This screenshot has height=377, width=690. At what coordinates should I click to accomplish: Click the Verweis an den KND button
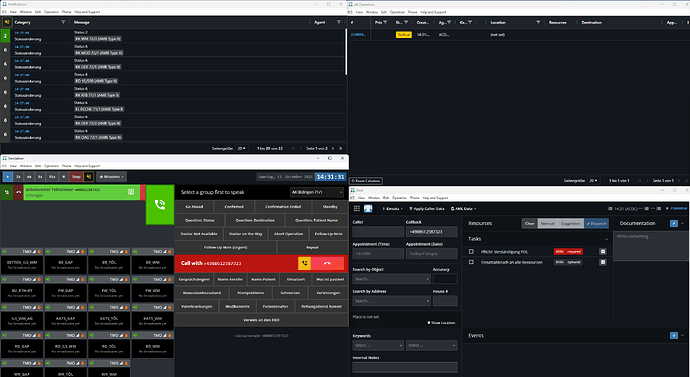pyautogui.click(x=261, y=320)
